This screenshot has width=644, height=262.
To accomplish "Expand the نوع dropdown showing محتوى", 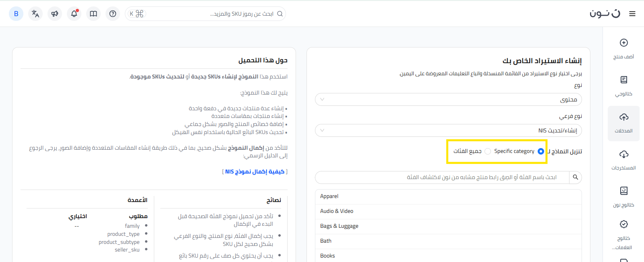I will coord(448,99).
